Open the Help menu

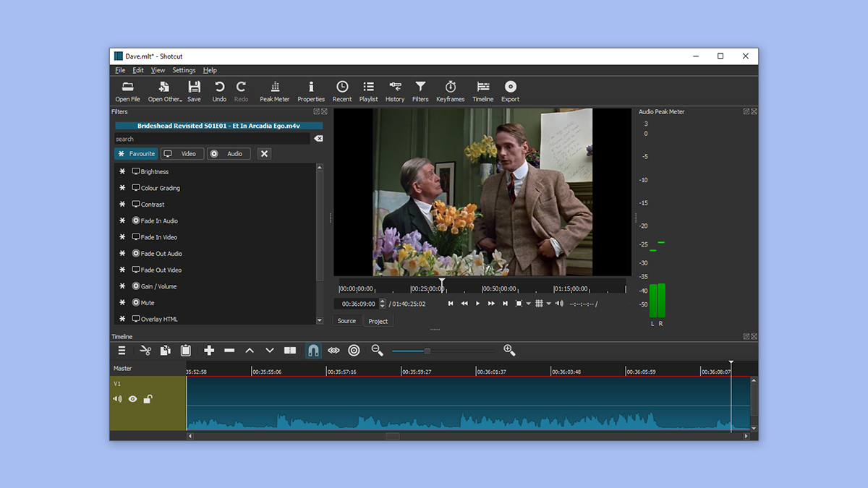point(210,70)
